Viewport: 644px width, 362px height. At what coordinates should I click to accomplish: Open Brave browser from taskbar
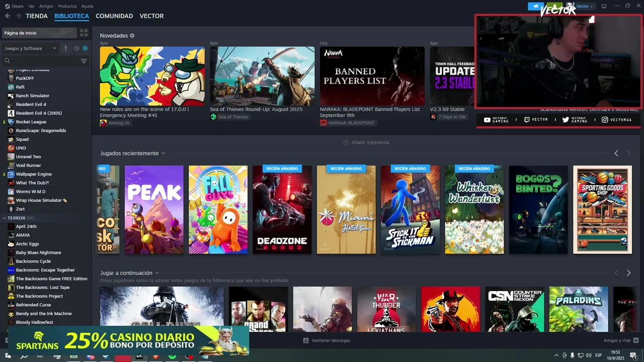155,356
